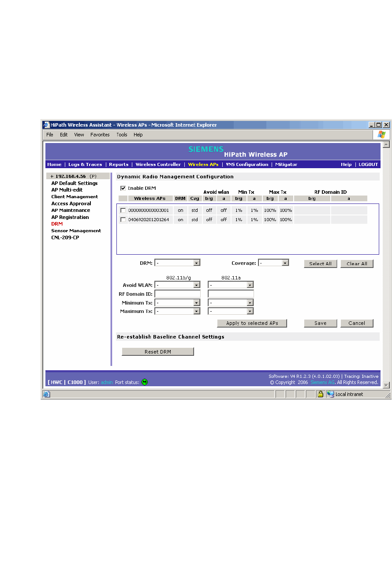The width and height of the screenshot is (392, 580).
Task: Click the admin user link in footer
Action: click(x=107, y=382)
